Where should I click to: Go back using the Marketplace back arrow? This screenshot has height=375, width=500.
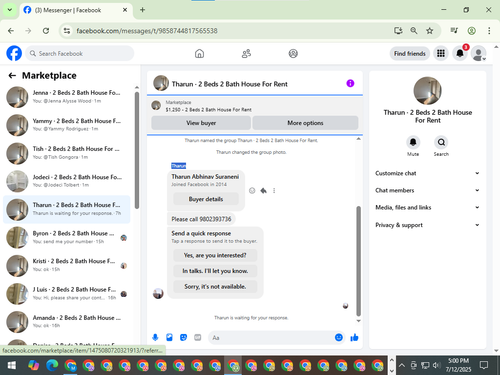coord(12,76)
